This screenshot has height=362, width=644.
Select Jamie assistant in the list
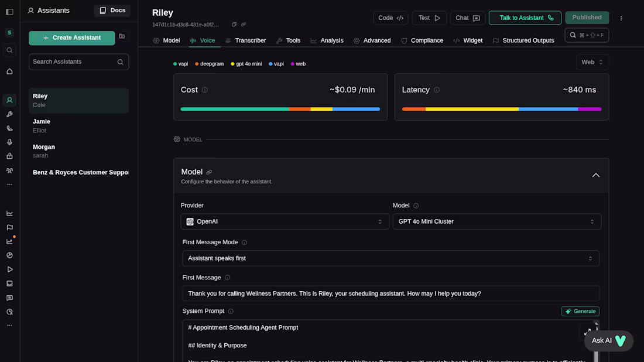tap(79, 126)
